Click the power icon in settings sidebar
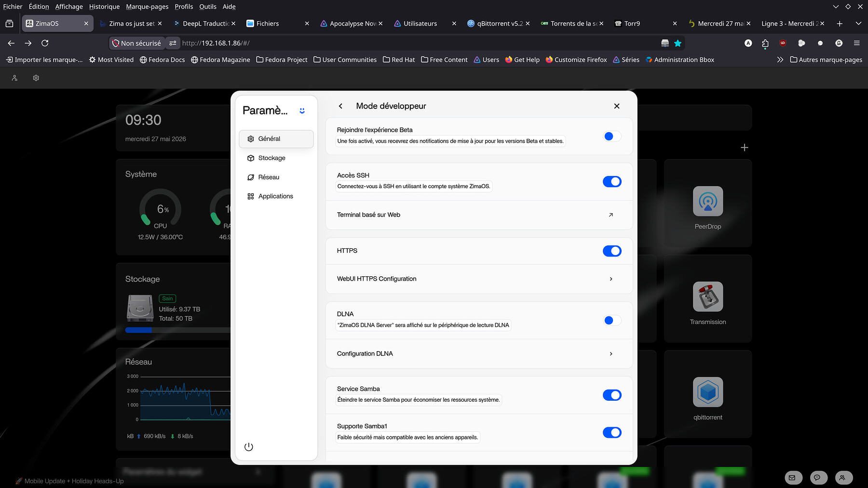This screenshot has height=488, width=868. tap(248, 447)
